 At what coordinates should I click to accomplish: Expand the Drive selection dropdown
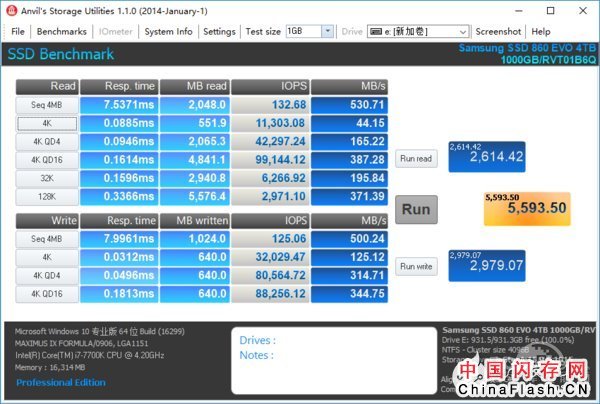pos(463,32)
